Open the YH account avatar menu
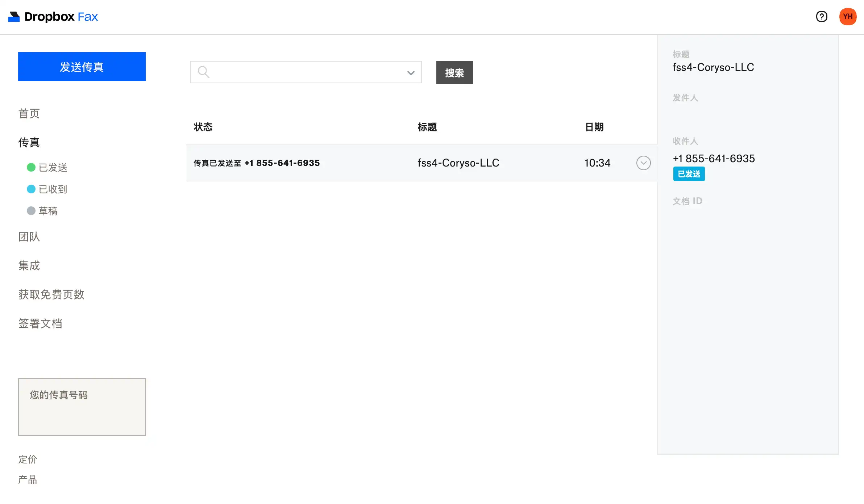 848,17
